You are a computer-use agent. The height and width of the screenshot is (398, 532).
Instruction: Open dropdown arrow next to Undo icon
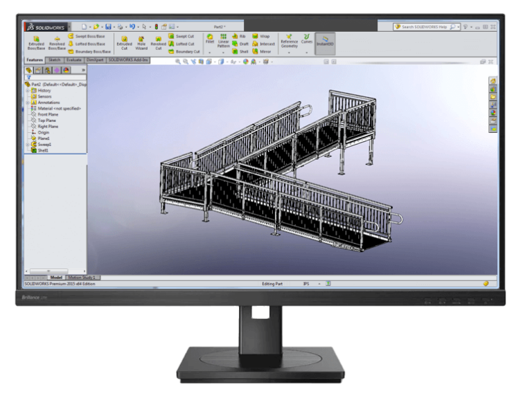(x=138, y=27)
